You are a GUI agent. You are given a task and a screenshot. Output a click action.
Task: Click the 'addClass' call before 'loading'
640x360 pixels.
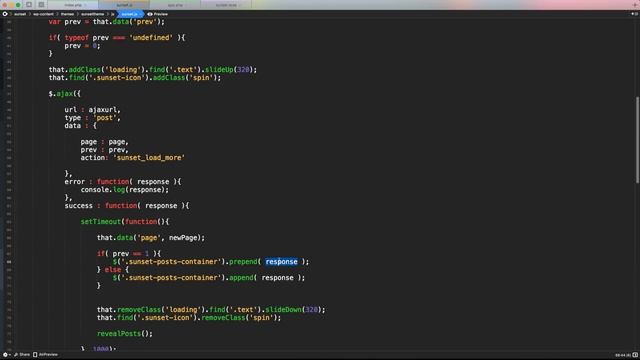[x=84, y=70]
